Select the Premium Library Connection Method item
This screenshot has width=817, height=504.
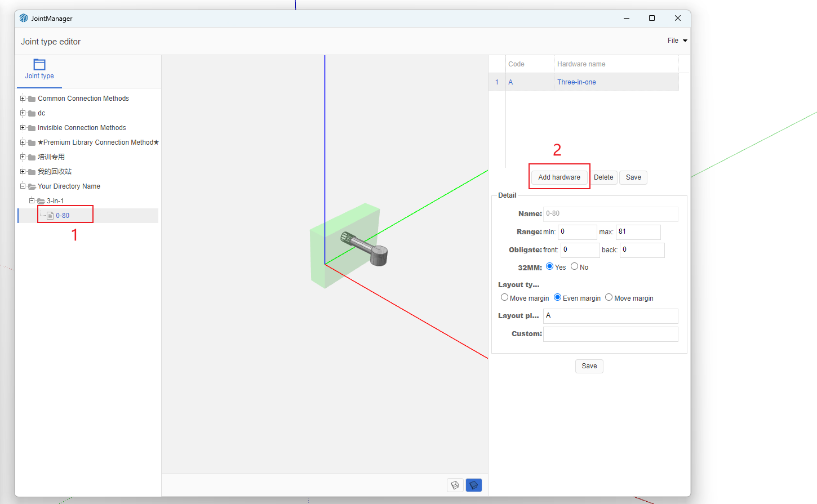click(x=98, y=142)
